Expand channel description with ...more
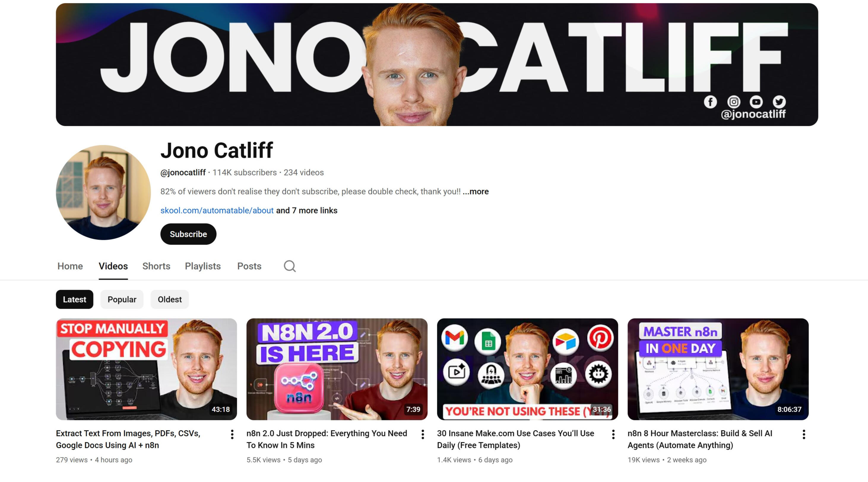This screenshot has height=482, width=868. (476, 191)
